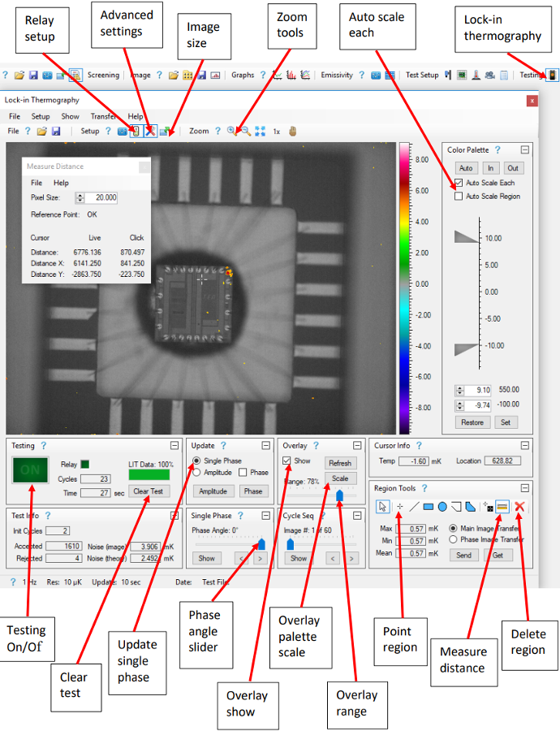Select the Phase Image Transfer radio button
The height and width of the screenshot is (731, 560).
453,539
